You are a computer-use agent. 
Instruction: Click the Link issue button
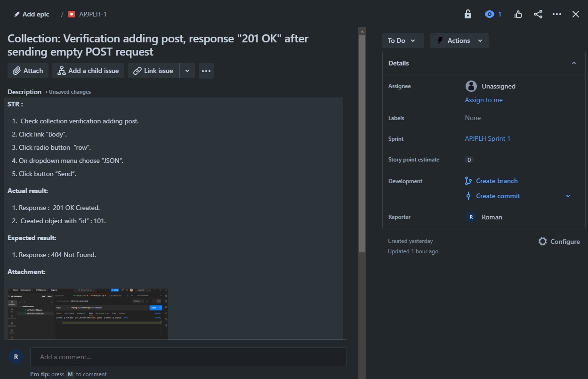pyautogui.click(x=153, y=71)
